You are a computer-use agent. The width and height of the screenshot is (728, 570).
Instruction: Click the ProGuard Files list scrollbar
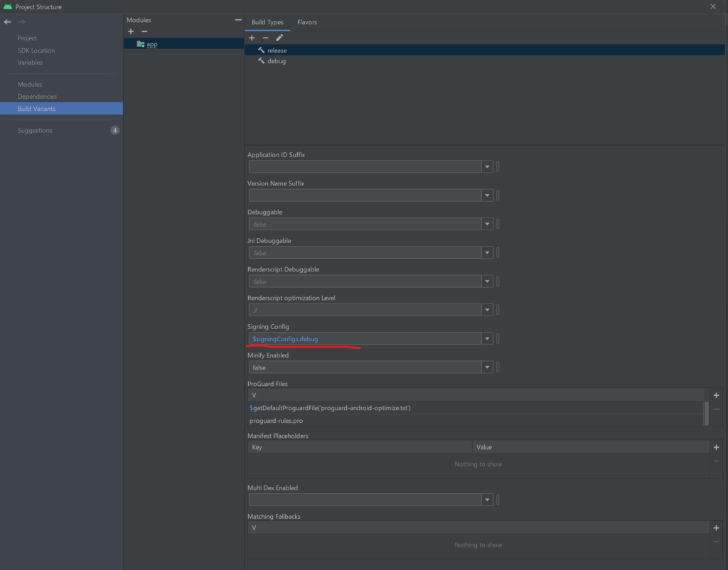tap(707, 414)
